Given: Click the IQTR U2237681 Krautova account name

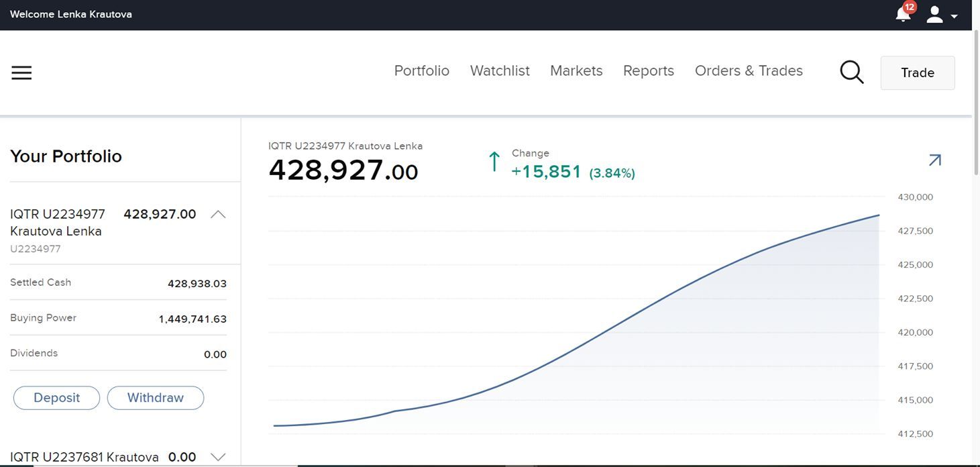Looking at the screenshot, I should point(85,458).
